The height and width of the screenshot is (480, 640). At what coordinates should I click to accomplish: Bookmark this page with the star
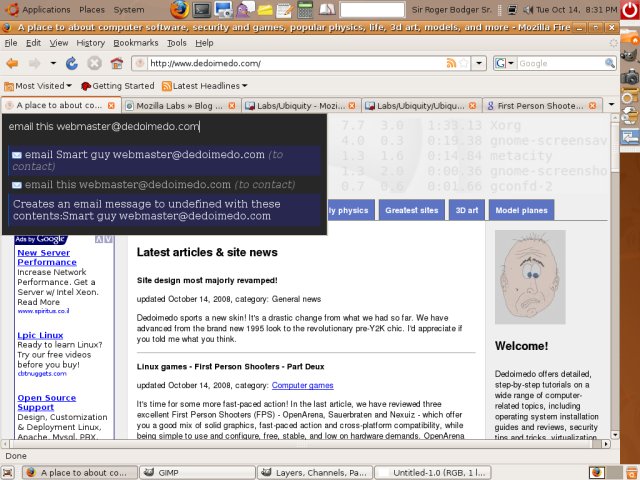coord(464,63)
